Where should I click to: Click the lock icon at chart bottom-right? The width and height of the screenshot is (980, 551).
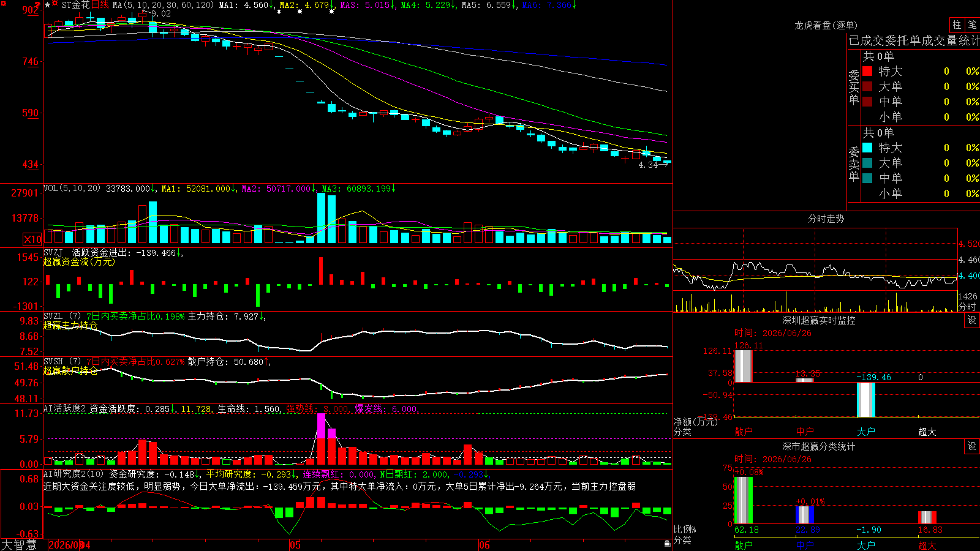point(667,544)
